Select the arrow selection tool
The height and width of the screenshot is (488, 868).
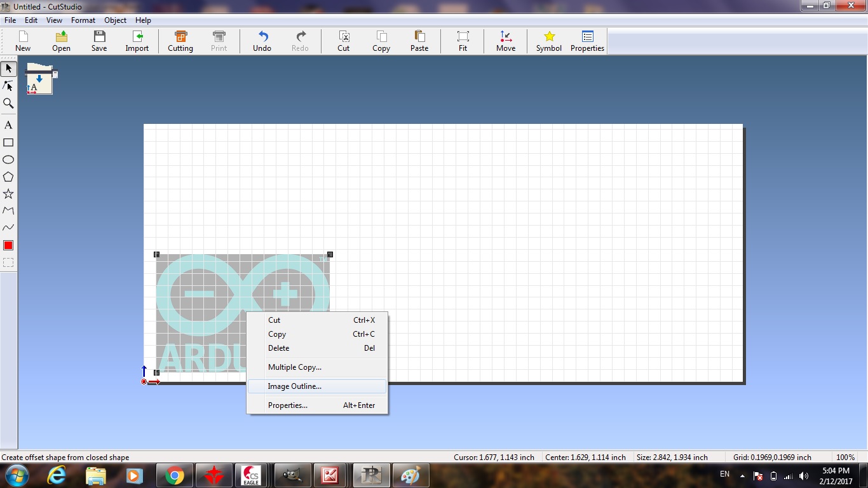point(8,68)
